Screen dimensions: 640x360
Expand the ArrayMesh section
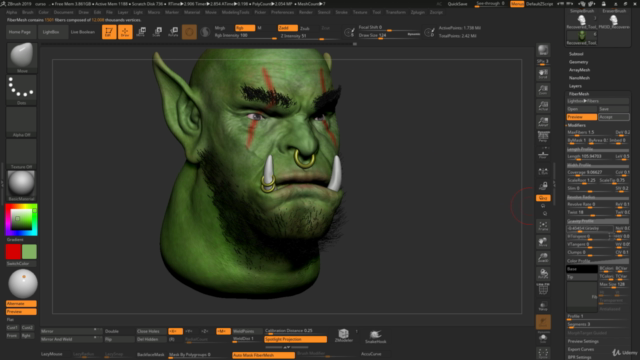(x=580, y=70)
